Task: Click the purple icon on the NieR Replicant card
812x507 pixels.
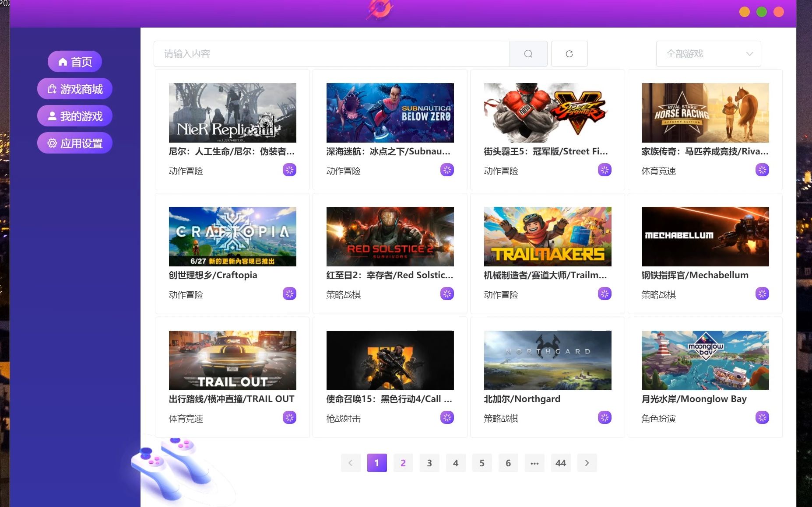Action: coord(289,170)
